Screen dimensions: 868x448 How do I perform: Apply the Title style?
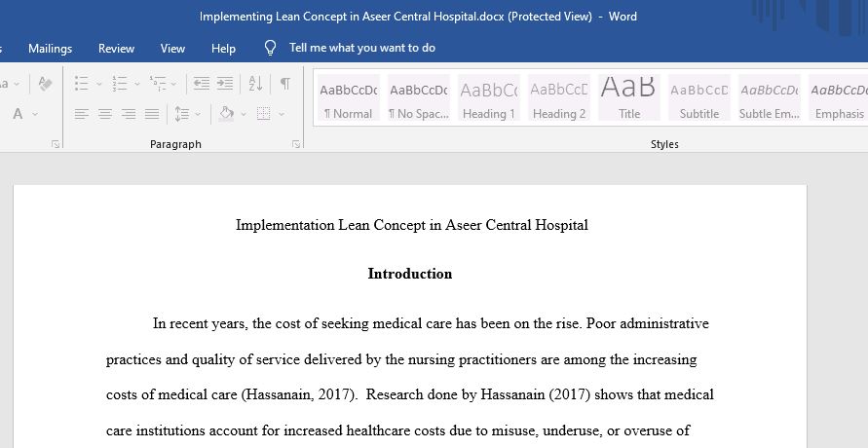pos(629,98)
